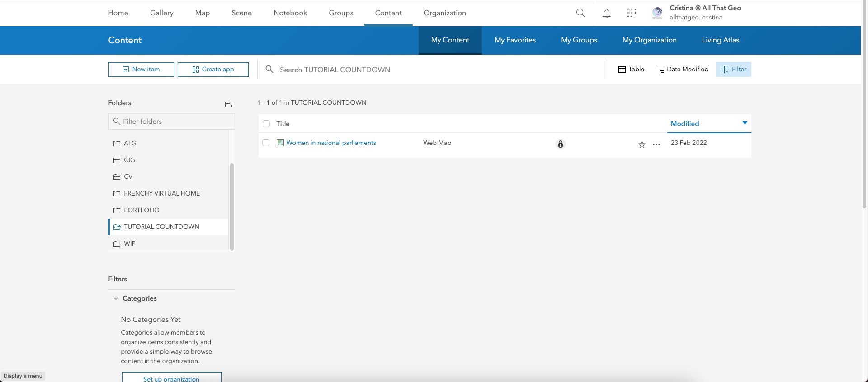
Task: Click the Create app button
Action: click(x=213, y=70)
